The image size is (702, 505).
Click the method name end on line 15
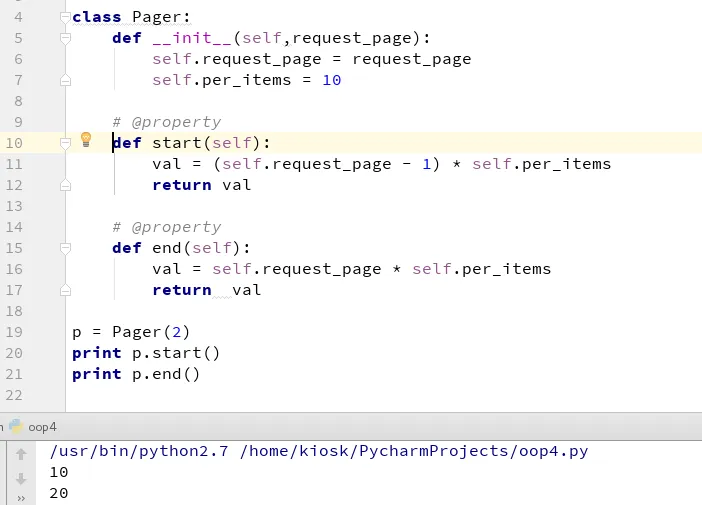(167, 248)
